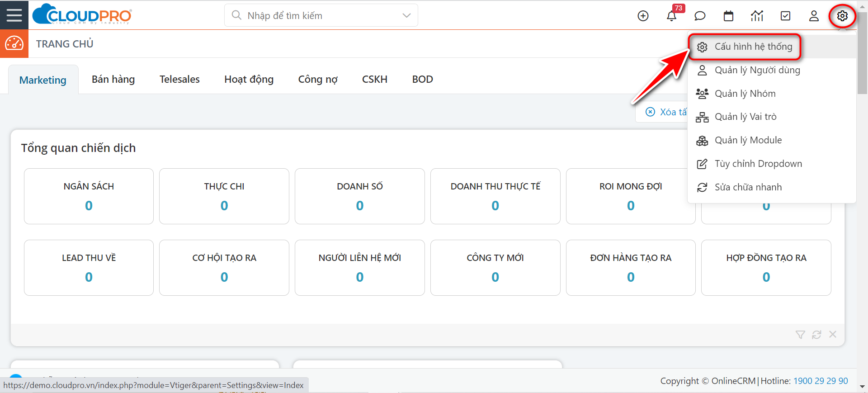Click the group icon beside Quản lý Nhóm
This screenshot has height=393, width=868.
702,94
